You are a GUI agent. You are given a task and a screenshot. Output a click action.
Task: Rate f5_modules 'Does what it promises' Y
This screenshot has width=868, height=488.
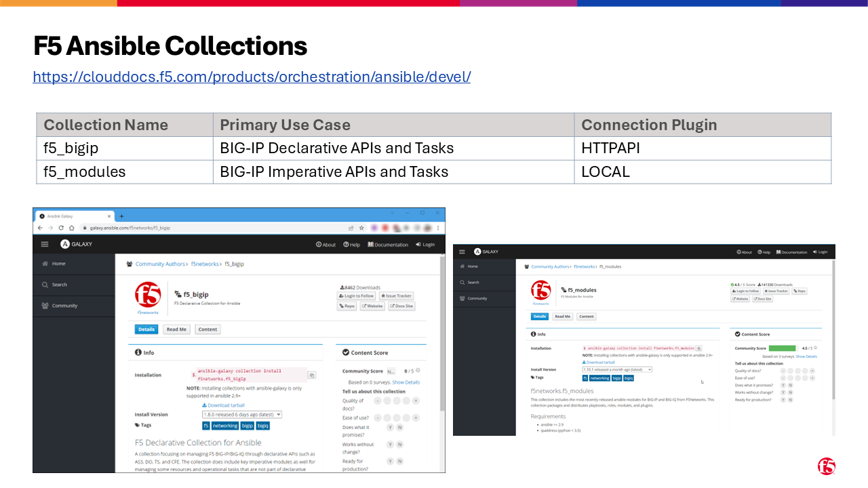tap(783, 385)
